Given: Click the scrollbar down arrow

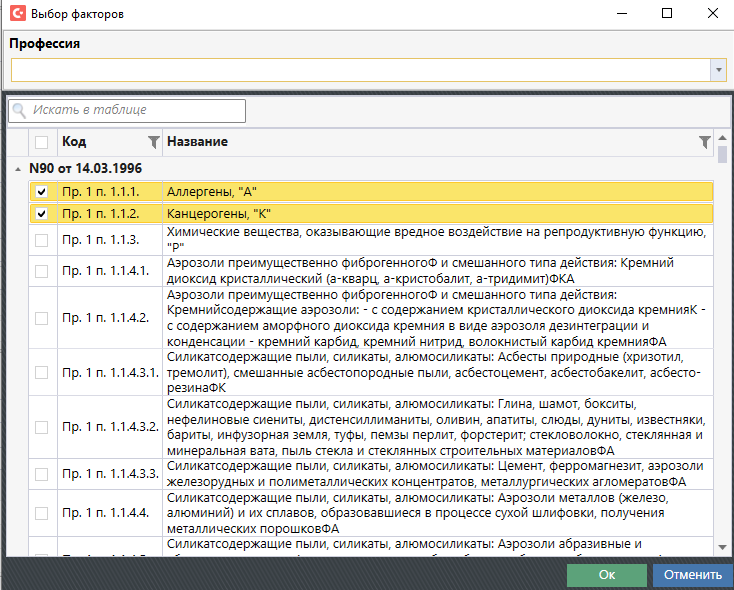Looking at the screenshot, I should coord(722,547).
